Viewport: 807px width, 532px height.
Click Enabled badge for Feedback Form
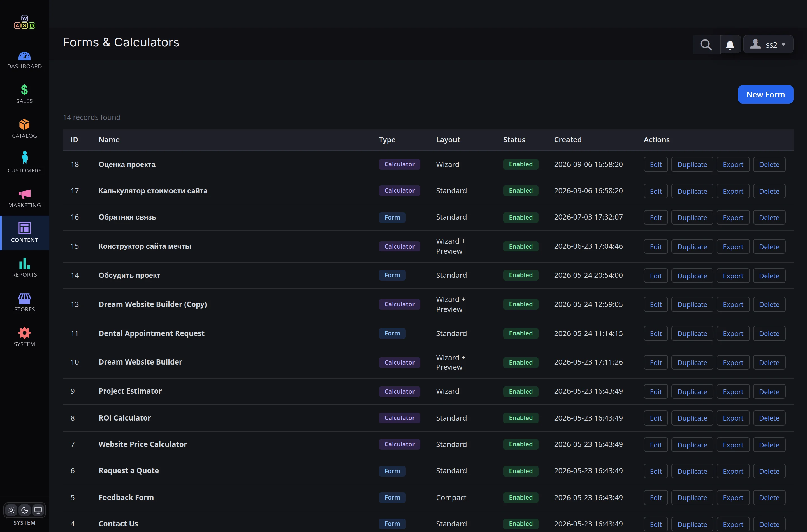click(520, 497)
